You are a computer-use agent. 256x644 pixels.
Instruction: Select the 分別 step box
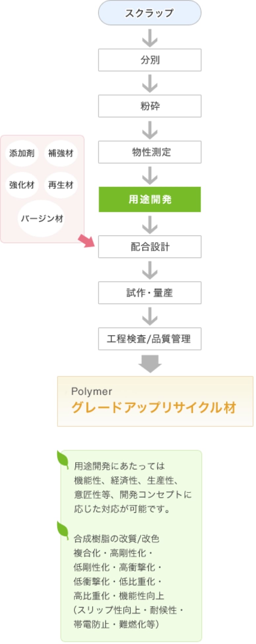pyautogui.click(x=150, y=60)
